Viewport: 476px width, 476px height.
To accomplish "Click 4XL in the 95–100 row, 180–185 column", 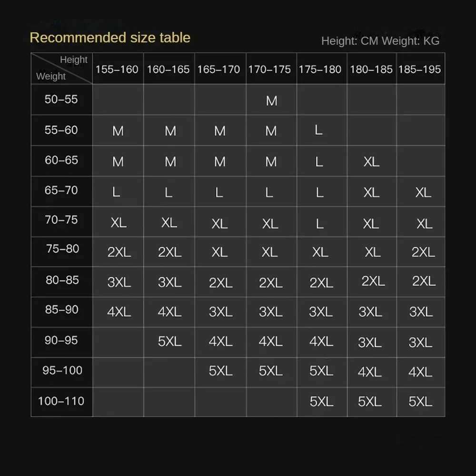I will [x=370, y=372].
